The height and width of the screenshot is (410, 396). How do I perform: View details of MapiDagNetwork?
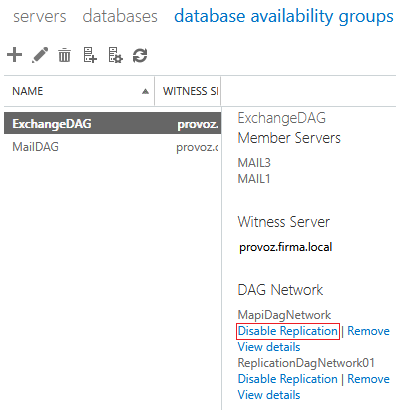[269, 347]
